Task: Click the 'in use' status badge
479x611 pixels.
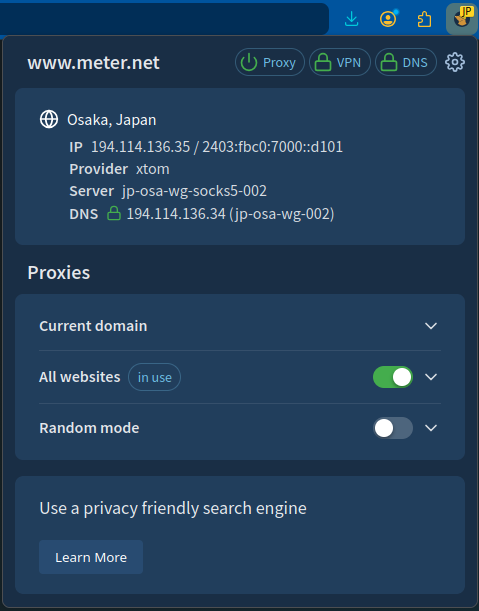Action: point(154,377)
